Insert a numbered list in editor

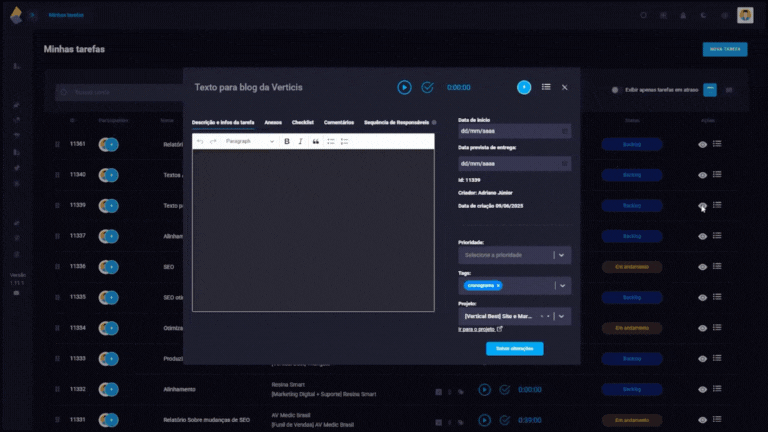344,142
